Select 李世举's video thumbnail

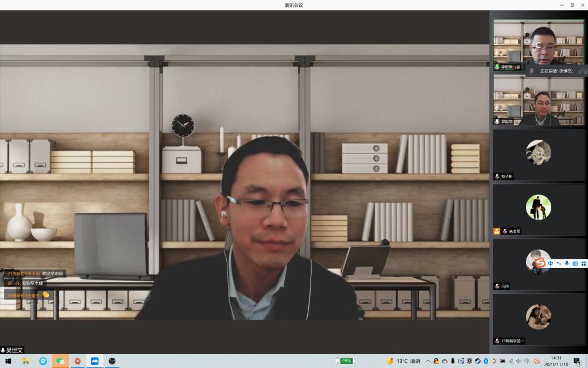pos(539,45)
